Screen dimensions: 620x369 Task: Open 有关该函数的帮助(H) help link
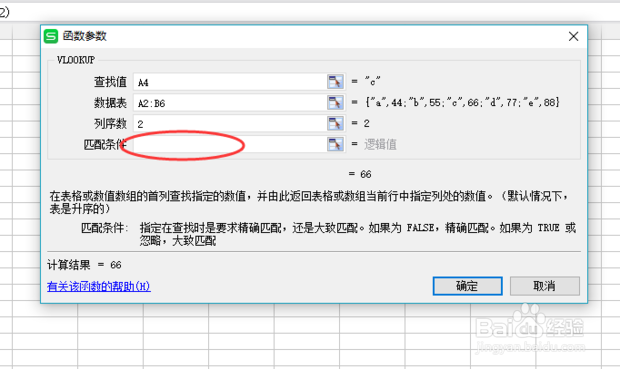pyautogui.click(x=98, y=286)
